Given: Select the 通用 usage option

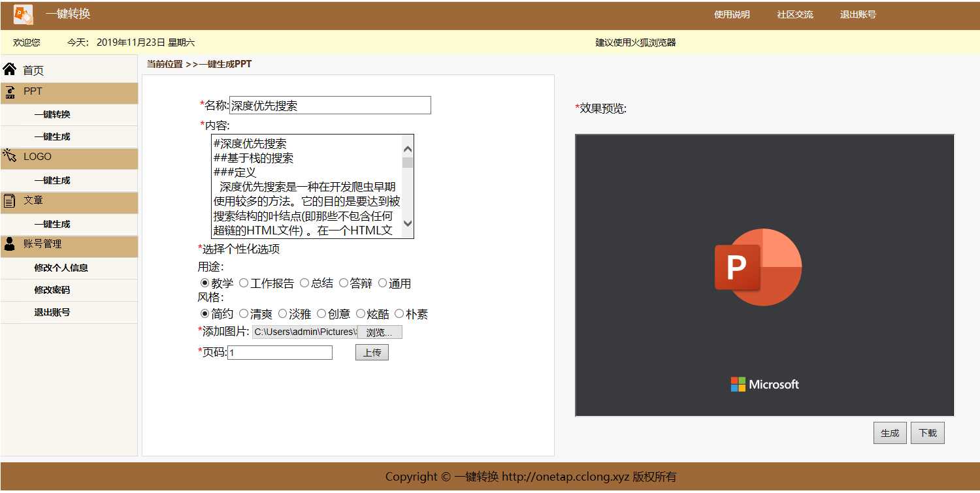Looking at the screenshot, I should tap(383, 283).
